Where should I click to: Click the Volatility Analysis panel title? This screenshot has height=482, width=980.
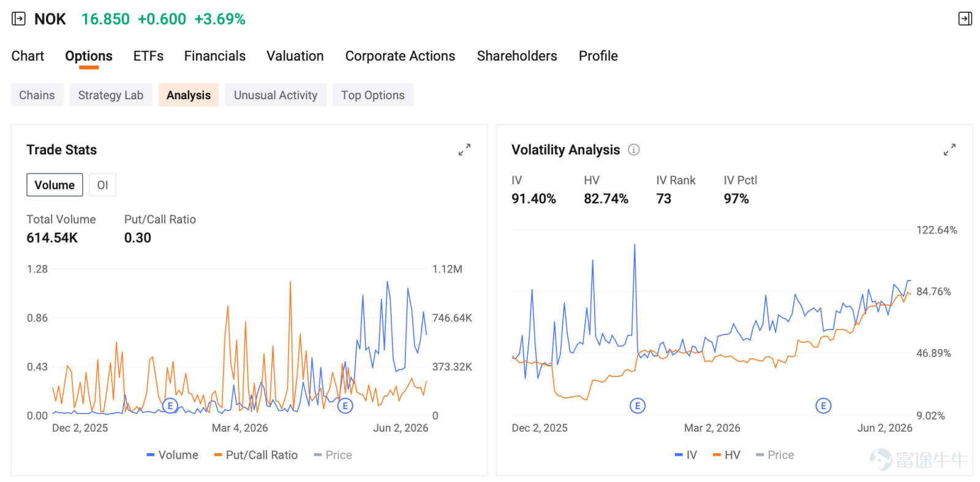pyautogui.click(x=566, y=149)
